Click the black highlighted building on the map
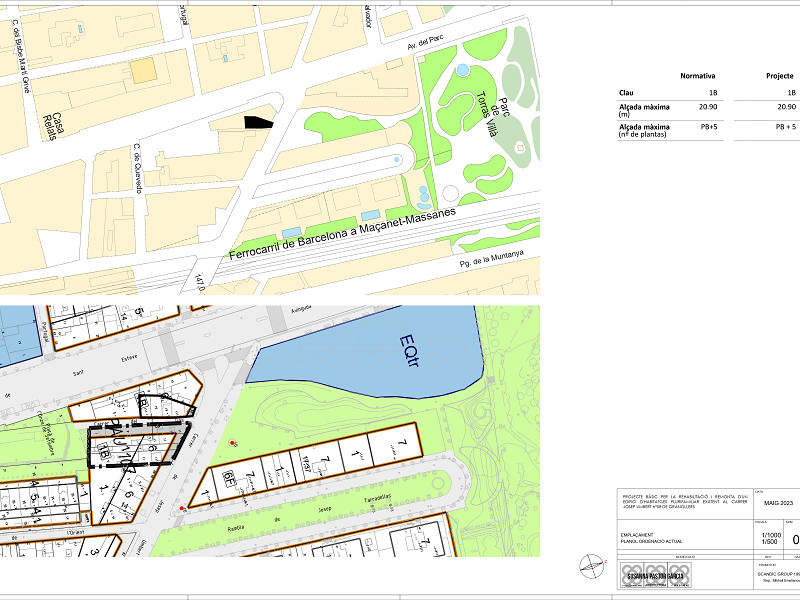The width and height of the screenshot is (800, 600). click(x=258, y=122)
